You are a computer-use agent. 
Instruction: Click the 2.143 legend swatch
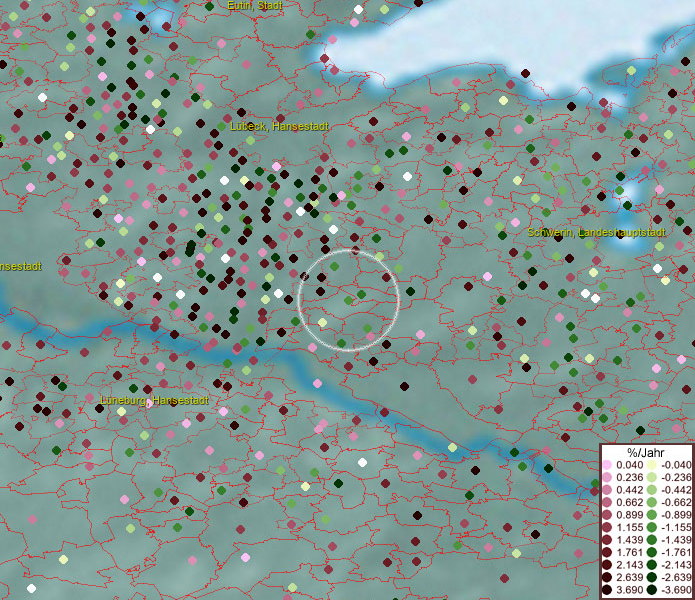608,566
